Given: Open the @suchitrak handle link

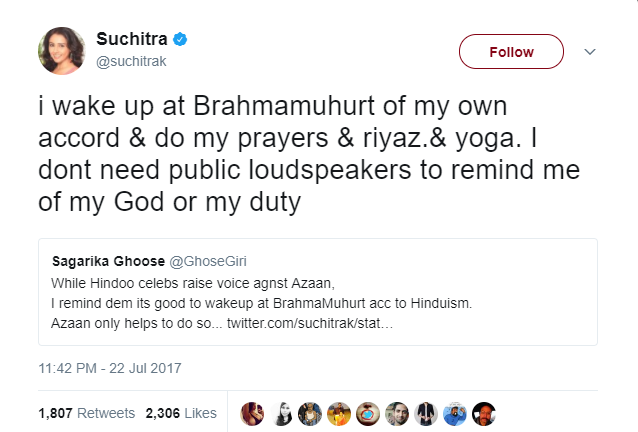Looking at the screenshot, I should click(132, 61).
